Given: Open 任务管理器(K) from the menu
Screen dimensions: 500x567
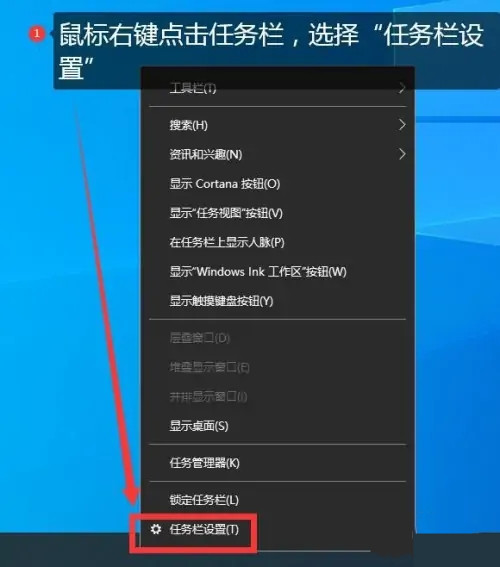Looking at the screenshot, I should click(277, 463).
